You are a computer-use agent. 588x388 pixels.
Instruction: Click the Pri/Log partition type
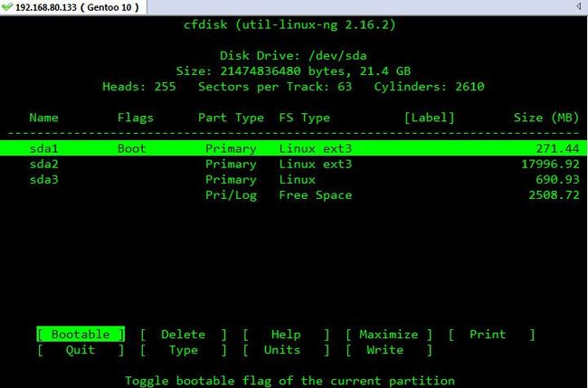click(231, 195)
